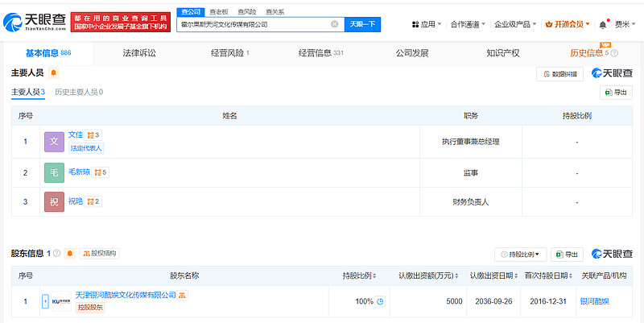Screen dimensions: 644x323
Task: Click equity structure icon after 天津银河酷娱文化传媒有限公司
Action: tap(183, 296)
